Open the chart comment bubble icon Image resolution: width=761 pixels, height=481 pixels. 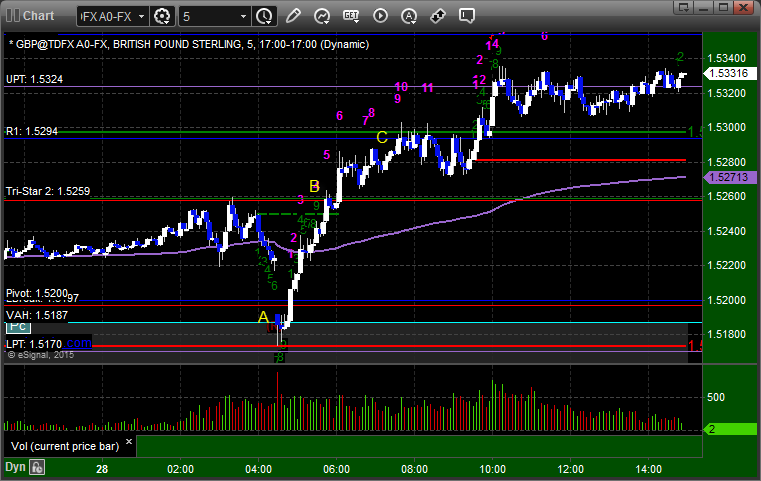[466, 16]
